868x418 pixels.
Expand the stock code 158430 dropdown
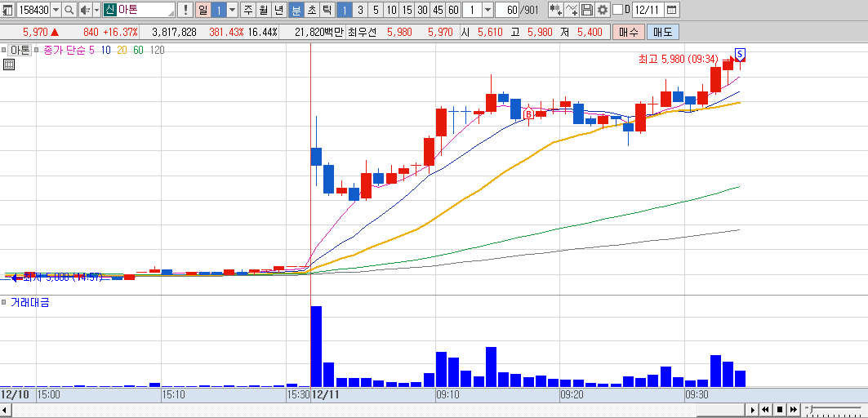(56, 10)
